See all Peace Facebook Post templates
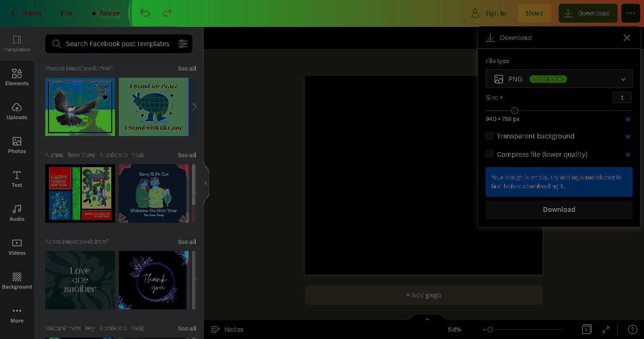 pos(187,69)
